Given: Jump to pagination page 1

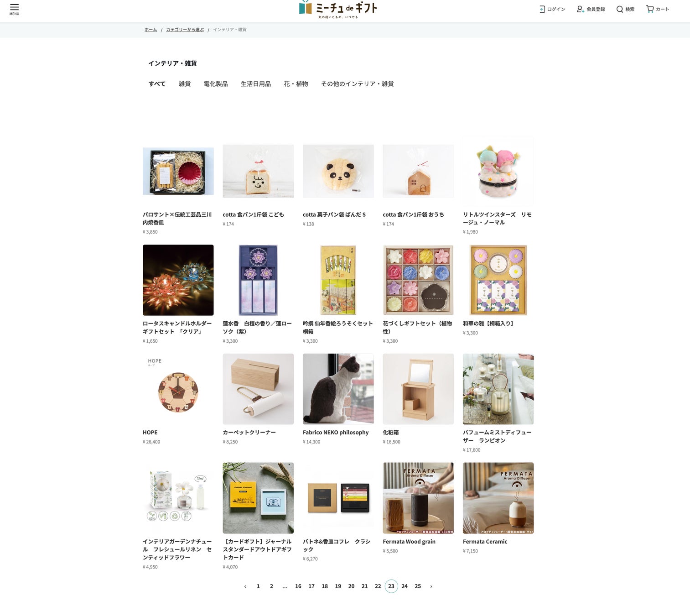Looking at the screenshot, I should tap(258, 586).
